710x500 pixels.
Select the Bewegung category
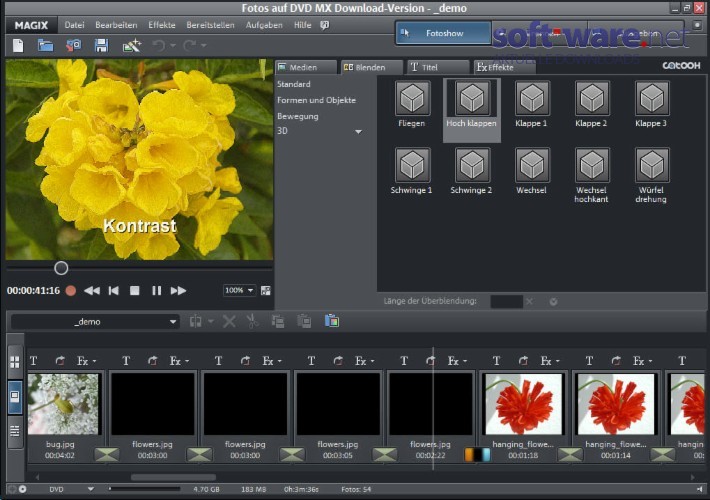(297, 116)
